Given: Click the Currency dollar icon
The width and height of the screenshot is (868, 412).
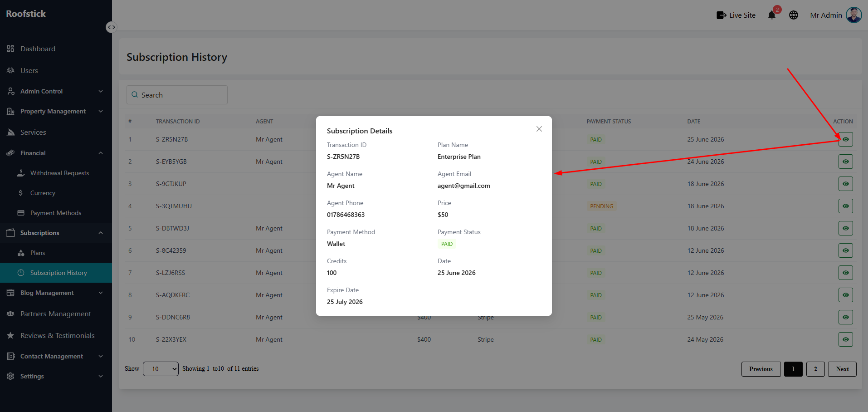Looking at the screenshot, I should (21, 193).
